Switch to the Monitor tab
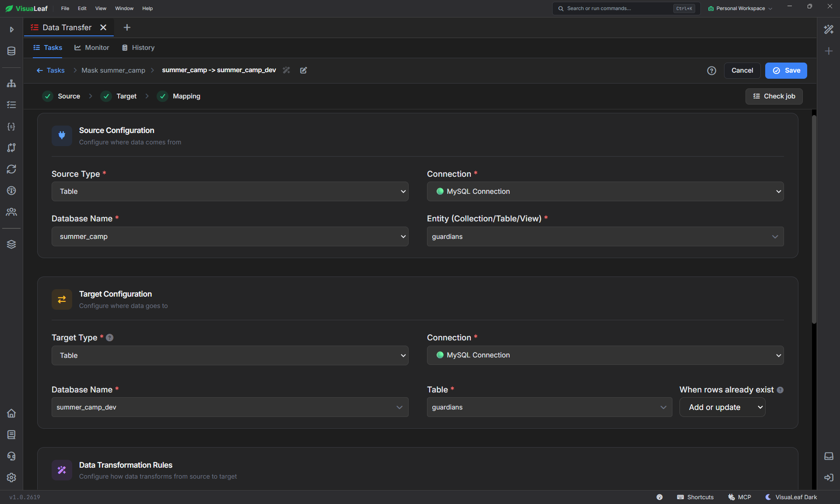Image resolution: width=840 pixels, height=504 pixels. [92, 48]
